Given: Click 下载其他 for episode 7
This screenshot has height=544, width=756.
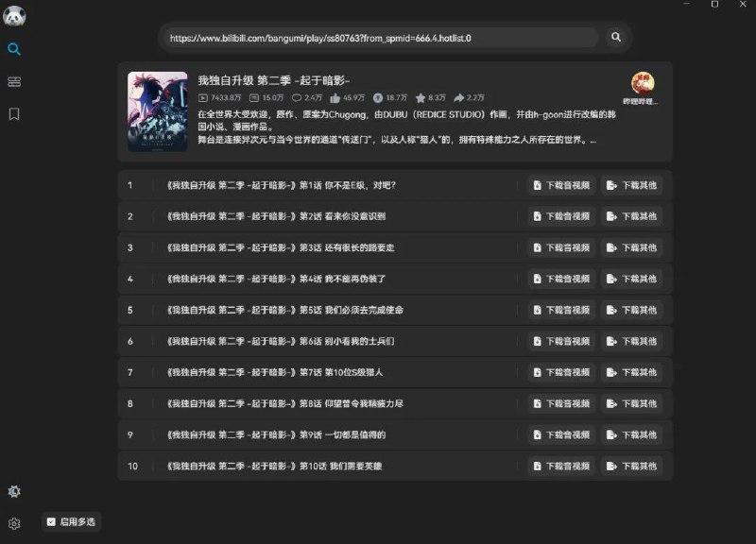Looking at the screenshot, I should 631,372.
